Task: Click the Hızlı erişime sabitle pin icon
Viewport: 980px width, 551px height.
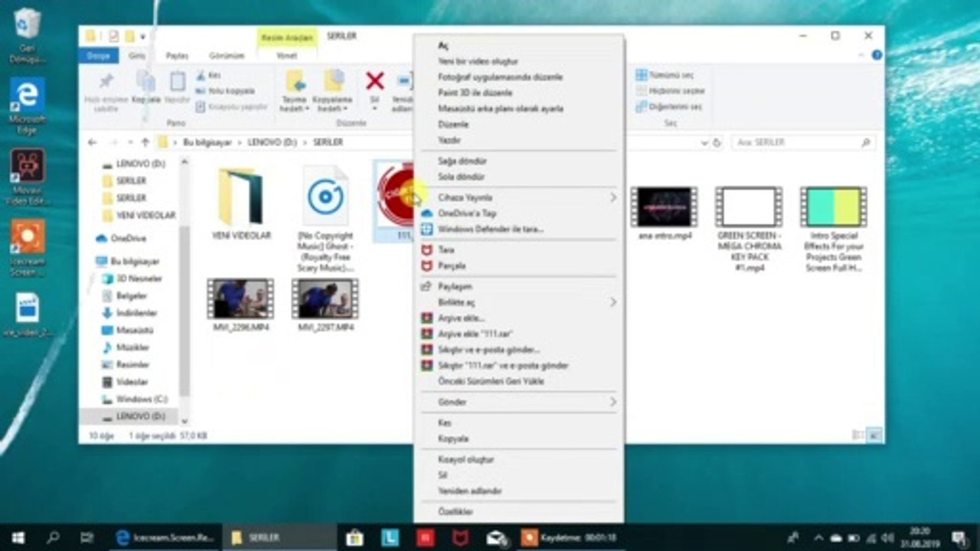Action: point(106,81)
